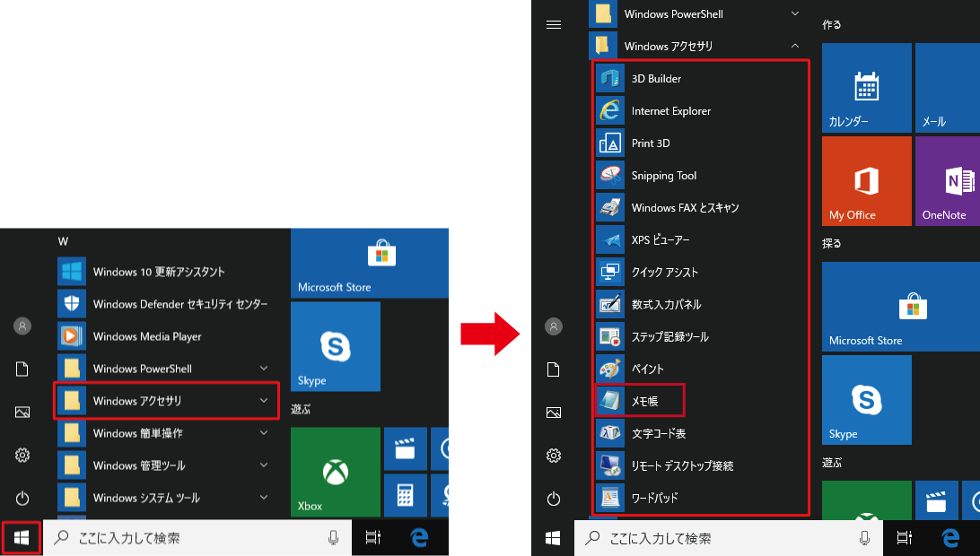This screenshot has width=980, height=556.
Task: Open Task View on the right taskbar
Action: click(905, 538)
